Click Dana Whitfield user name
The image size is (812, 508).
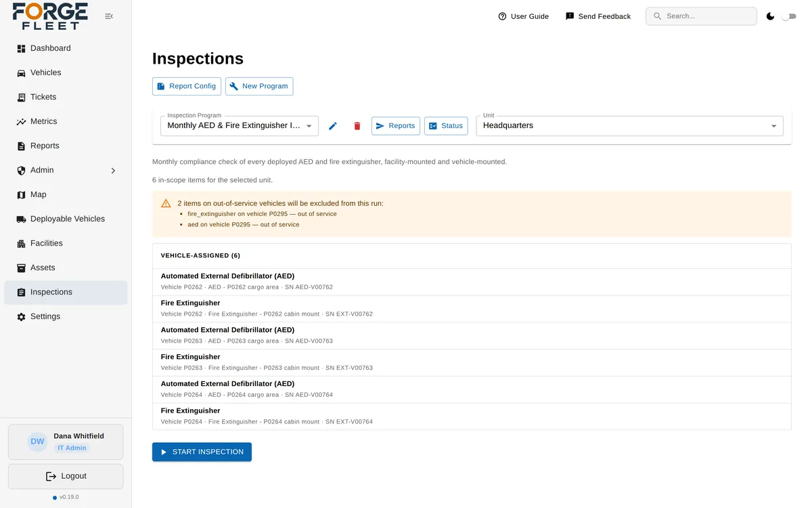(79, 436)
